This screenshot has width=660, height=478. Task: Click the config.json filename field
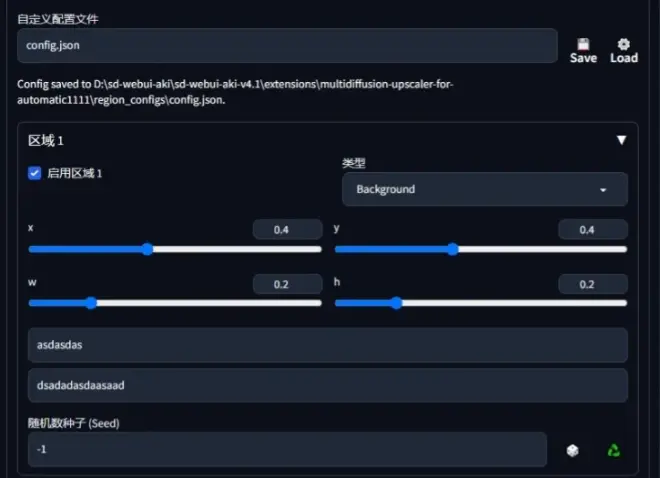coord(287,45)
